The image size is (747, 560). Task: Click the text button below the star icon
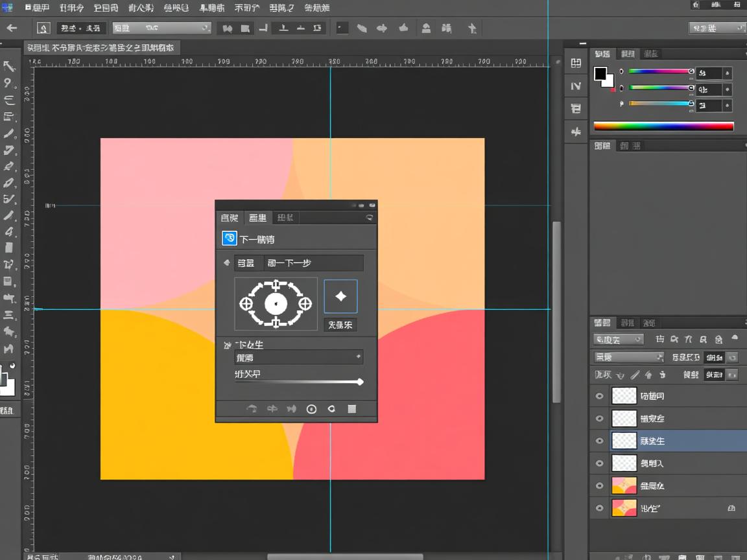click(340, 325)
